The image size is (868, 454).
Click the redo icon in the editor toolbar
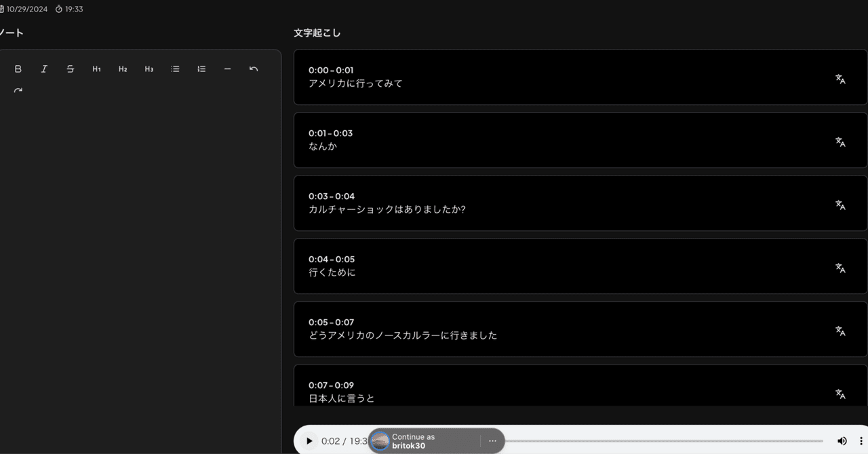(18, 89)
